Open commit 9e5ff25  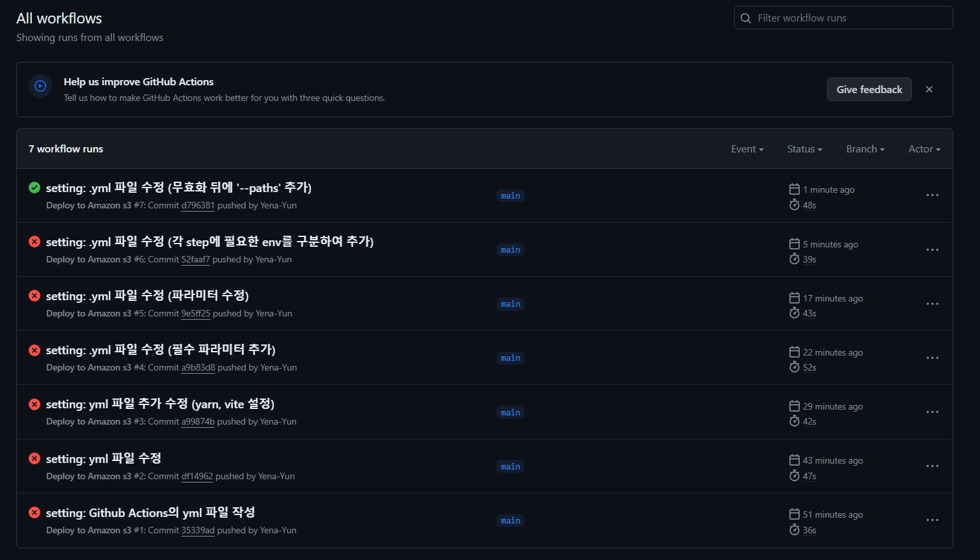(x=196, y=313)
